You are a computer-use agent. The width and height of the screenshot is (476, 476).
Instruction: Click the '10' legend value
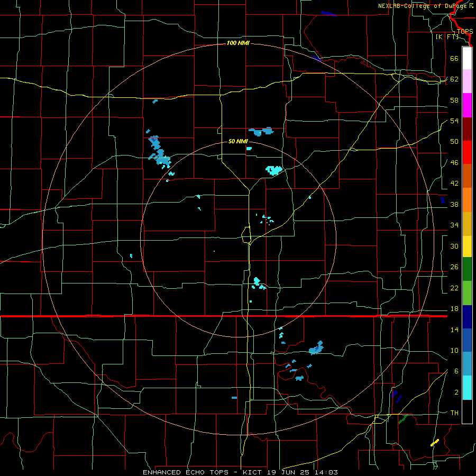click(x=454, y=351)
